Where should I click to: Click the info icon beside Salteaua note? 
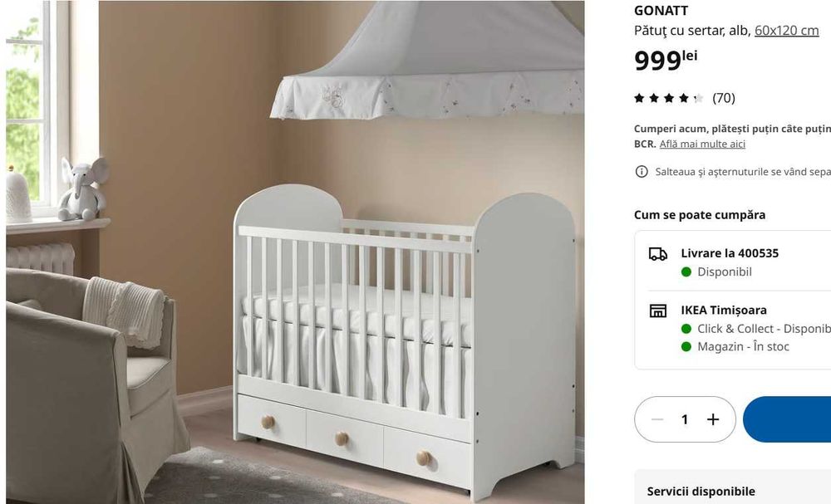642,172
